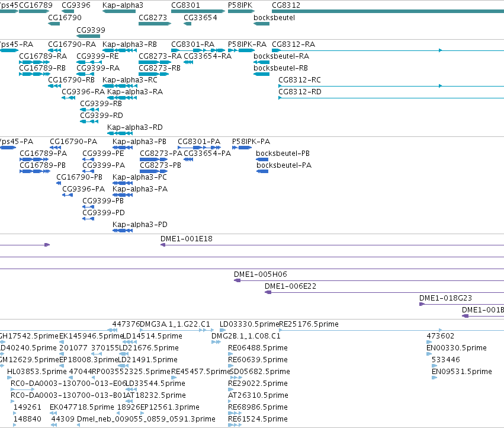Select the CG9399-PE protein label
The image size is (504, 428).
tap(103, 153)
